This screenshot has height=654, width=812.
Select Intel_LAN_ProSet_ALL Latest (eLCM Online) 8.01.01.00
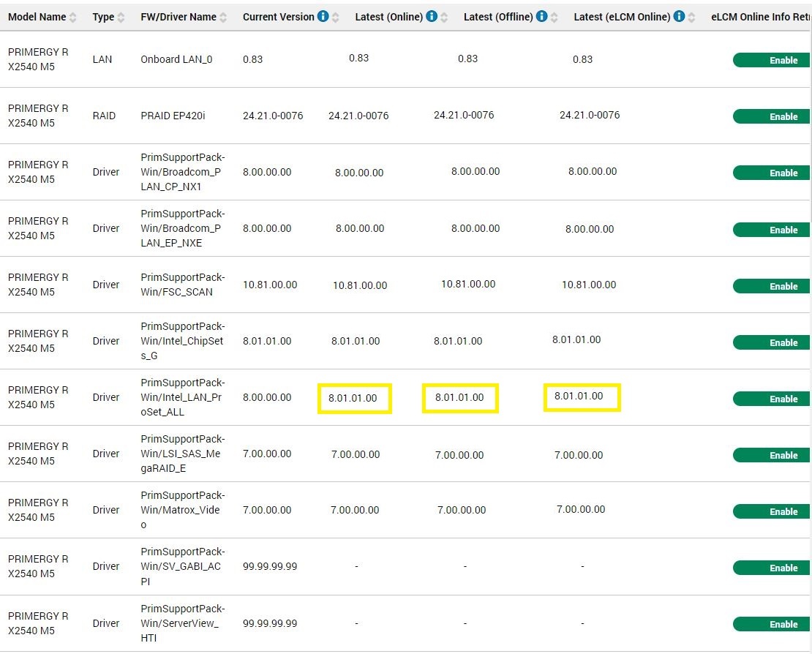pos(579,396)
